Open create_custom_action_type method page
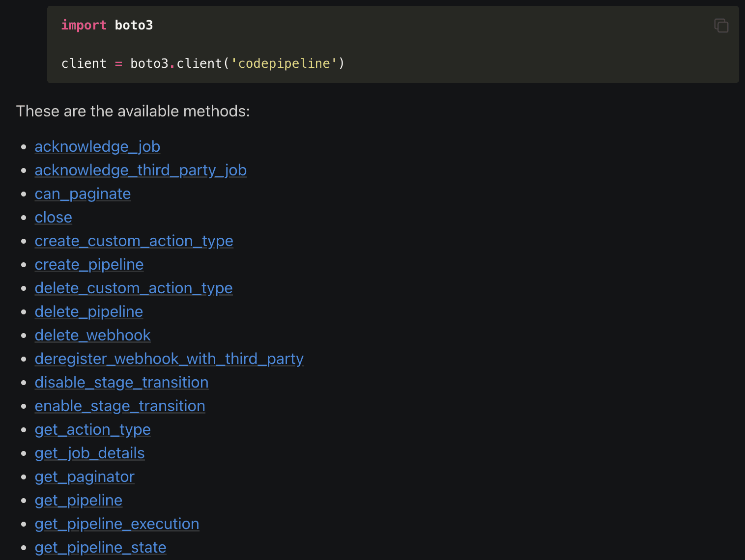The width and height of the screenshot is (745, 560). click(134, 241)
